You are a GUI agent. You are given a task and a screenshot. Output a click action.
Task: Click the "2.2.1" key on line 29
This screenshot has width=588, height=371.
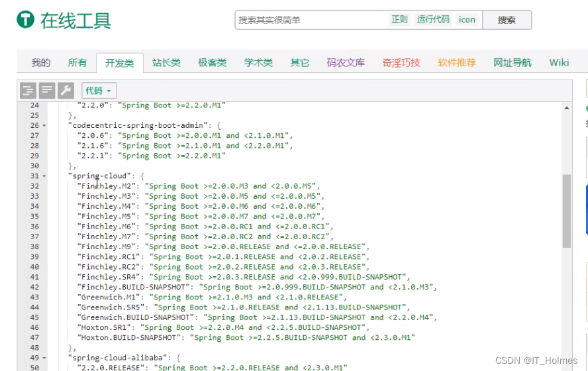click(x=93, y=156)
